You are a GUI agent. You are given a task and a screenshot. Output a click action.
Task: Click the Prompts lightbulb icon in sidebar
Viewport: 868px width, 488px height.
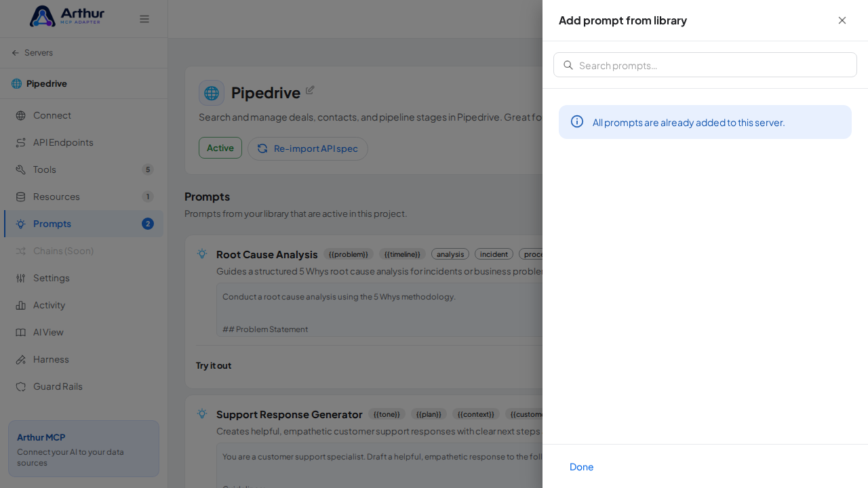(21, 224)
